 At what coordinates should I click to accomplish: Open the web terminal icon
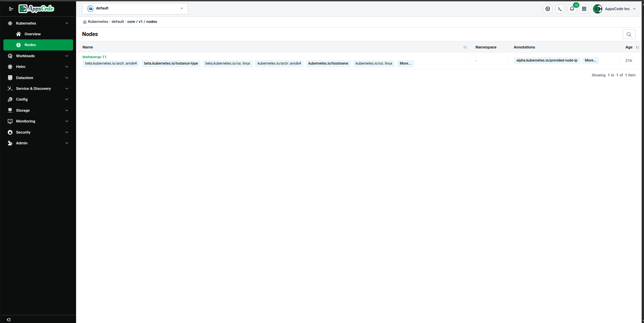[560, 9]
